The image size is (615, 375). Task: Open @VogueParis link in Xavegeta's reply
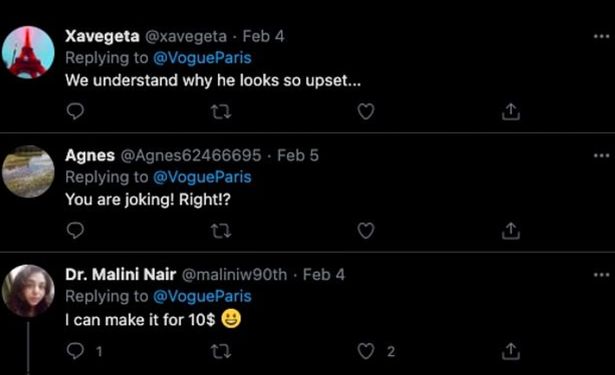(x=202, y=58)
